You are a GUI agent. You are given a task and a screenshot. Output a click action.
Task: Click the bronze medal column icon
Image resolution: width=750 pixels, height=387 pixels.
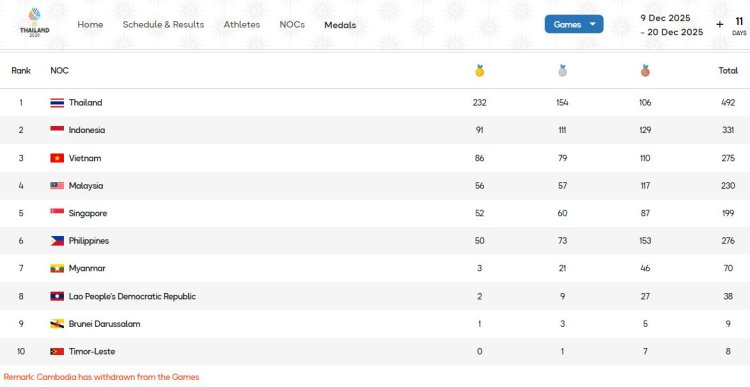point(645,71)
